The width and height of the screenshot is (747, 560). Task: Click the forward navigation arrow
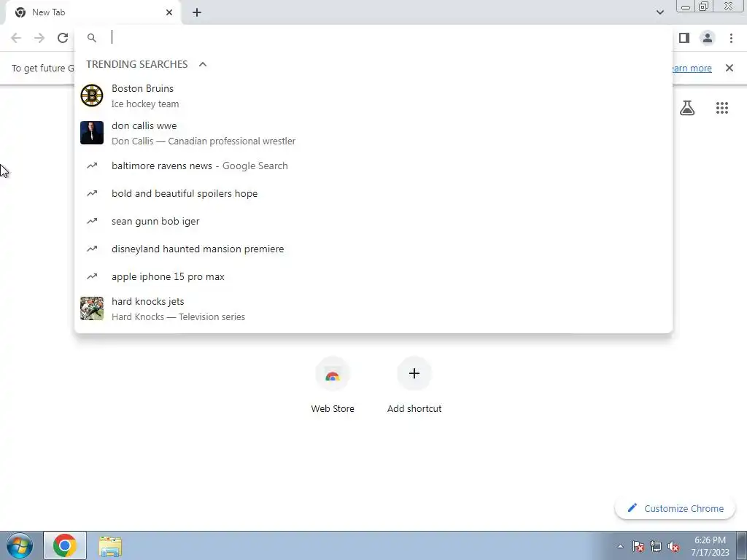click(x=39, y=38)
